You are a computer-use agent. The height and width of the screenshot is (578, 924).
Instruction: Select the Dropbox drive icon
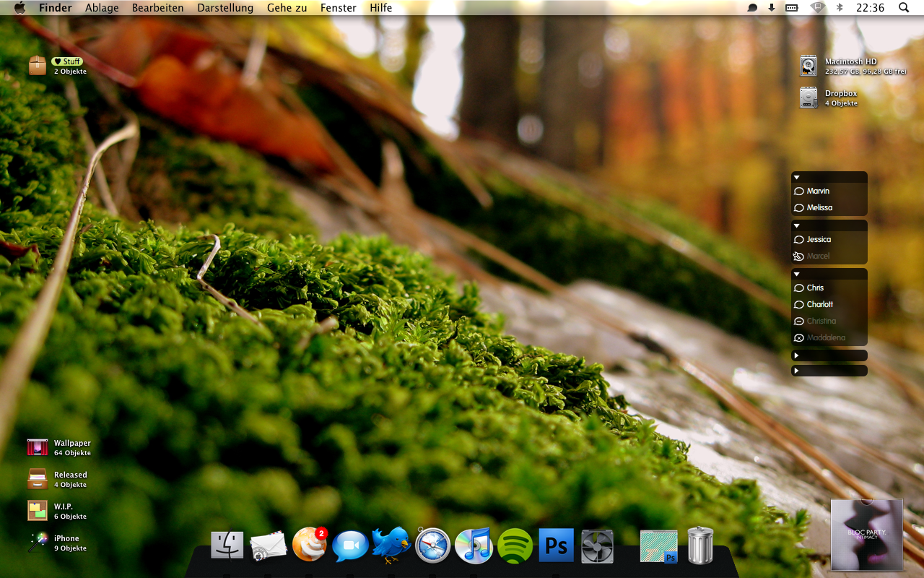808,98
